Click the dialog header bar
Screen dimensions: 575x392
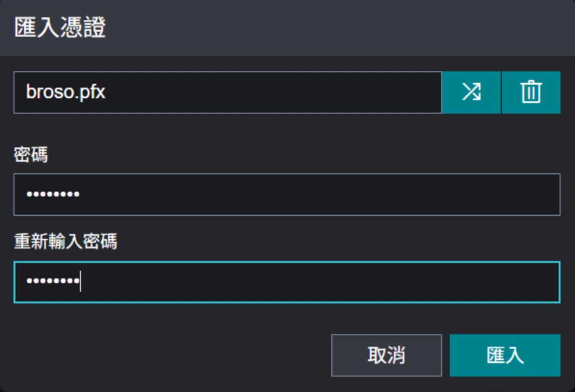pos(337,28)
